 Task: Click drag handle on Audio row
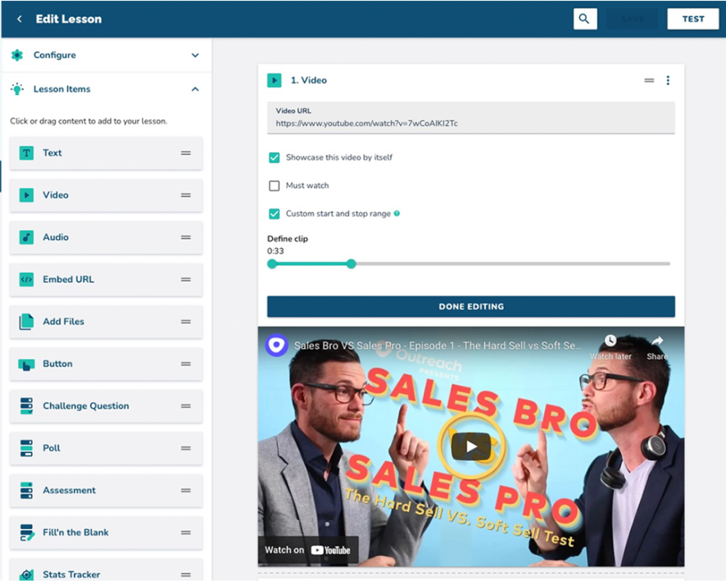[186, 237]
